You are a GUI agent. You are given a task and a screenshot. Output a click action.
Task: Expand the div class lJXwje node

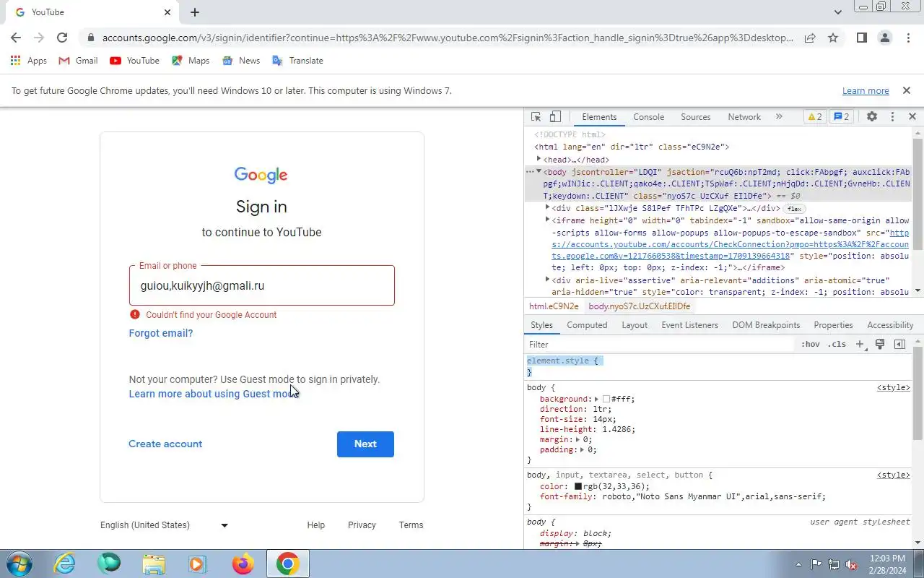click(x=547, y=207)
